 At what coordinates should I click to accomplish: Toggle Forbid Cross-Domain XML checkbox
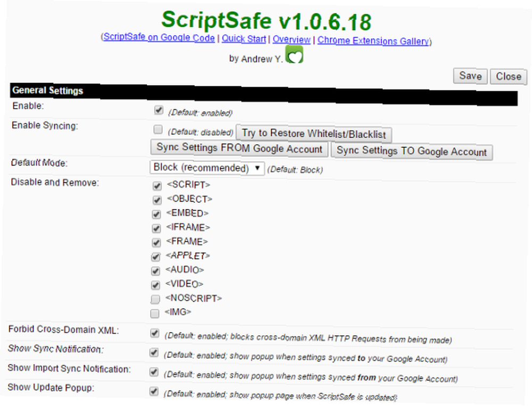[x=155, y=333]
